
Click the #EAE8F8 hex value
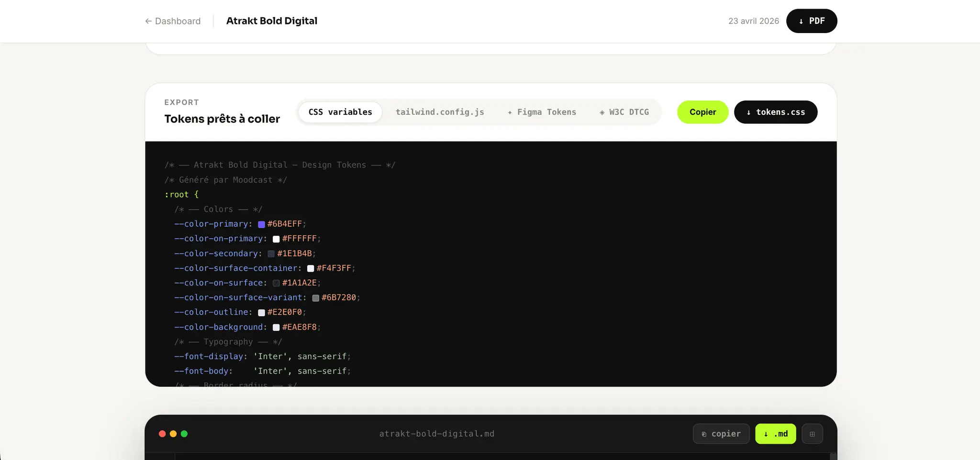[x=300, y=327]
